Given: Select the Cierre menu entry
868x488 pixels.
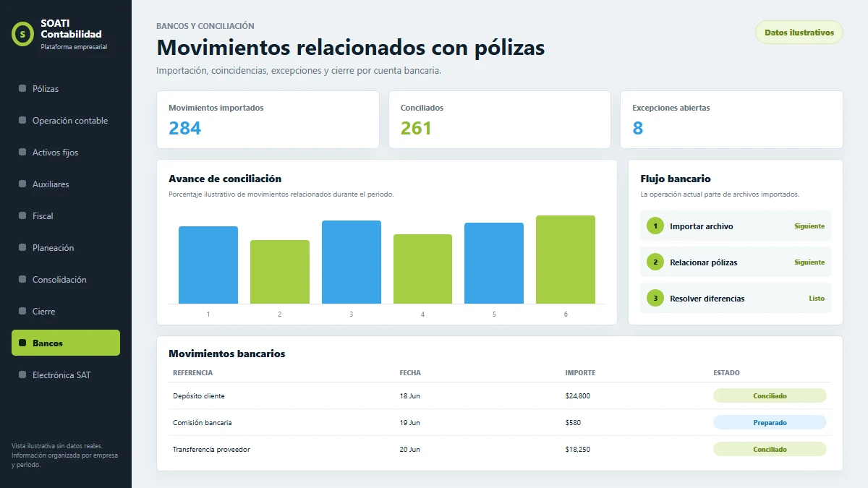Looking at the screenshot, I should click(x=66, y=312).
